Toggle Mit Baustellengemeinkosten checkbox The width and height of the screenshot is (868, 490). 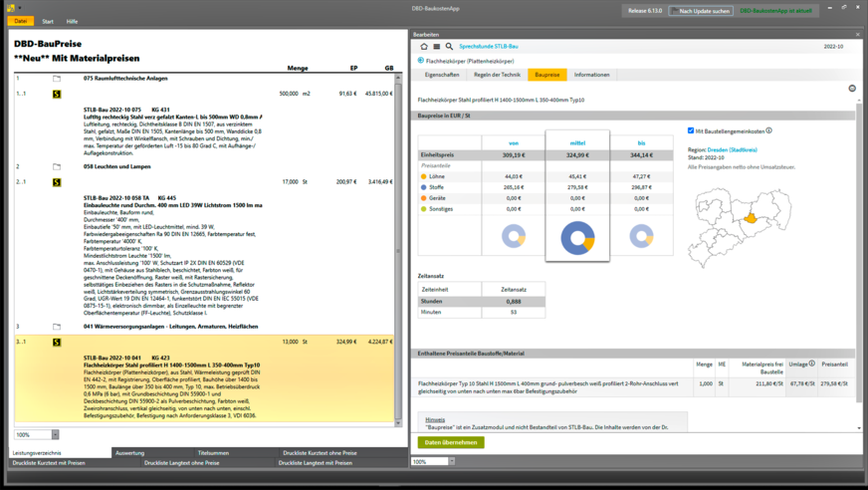tap(692, 130)
